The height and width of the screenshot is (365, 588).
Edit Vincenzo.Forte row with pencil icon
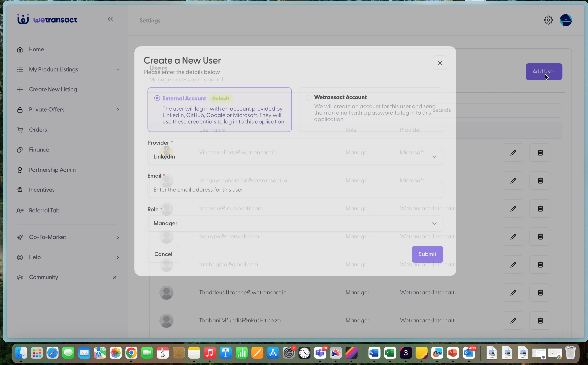[x=513, y=152]
